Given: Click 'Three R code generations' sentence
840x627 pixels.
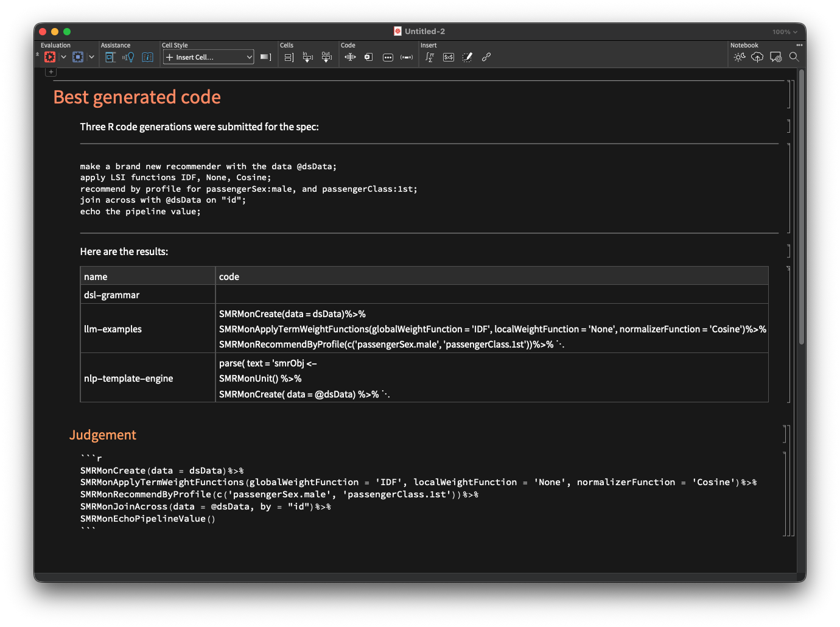Looking at the screenshot, I should 200,127.
